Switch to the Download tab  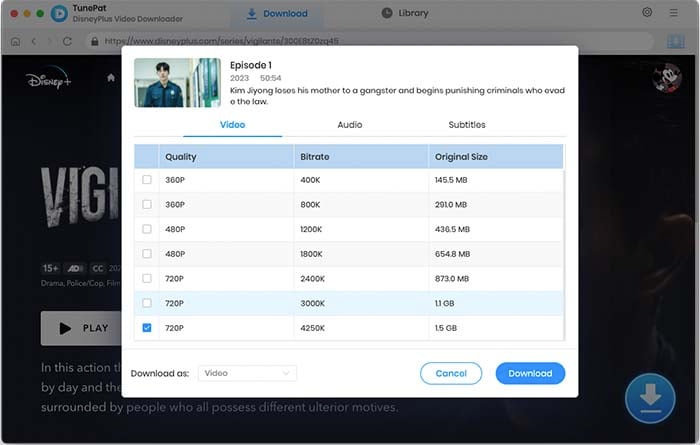[x=277, y=14]
